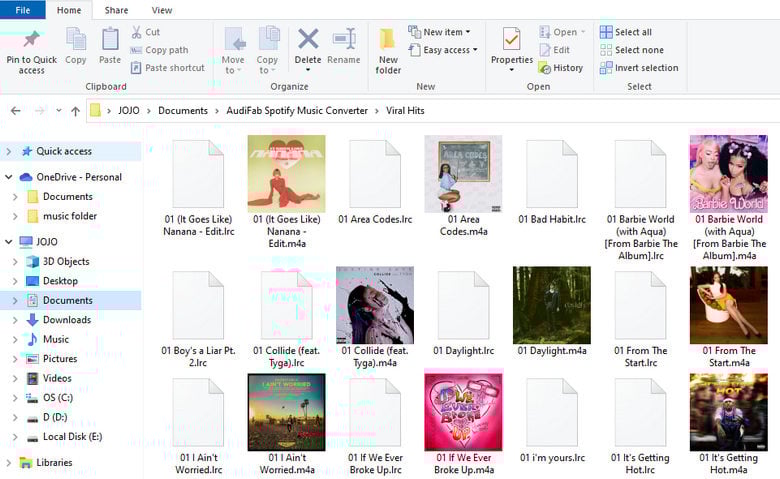Go forward with the right arrow
Viewport: 780px width, 479px height.
click(40, 110)
